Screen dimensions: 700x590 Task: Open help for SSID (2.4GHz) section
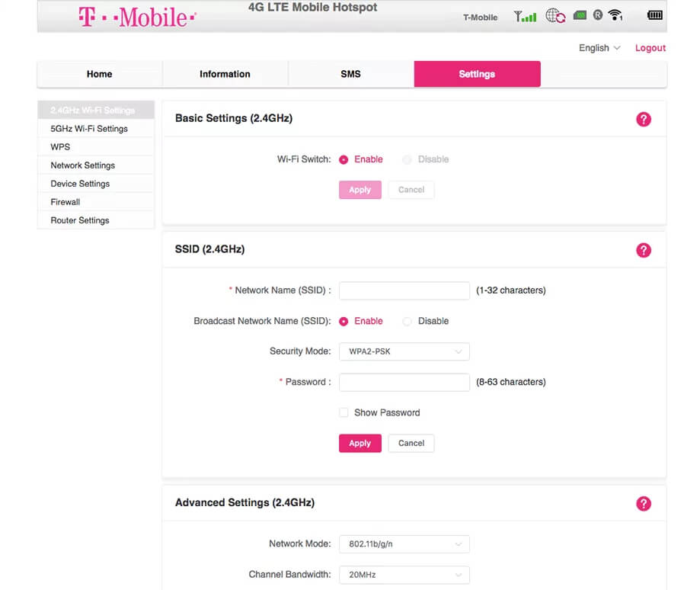pyautogui.click(x=644, y=250)
